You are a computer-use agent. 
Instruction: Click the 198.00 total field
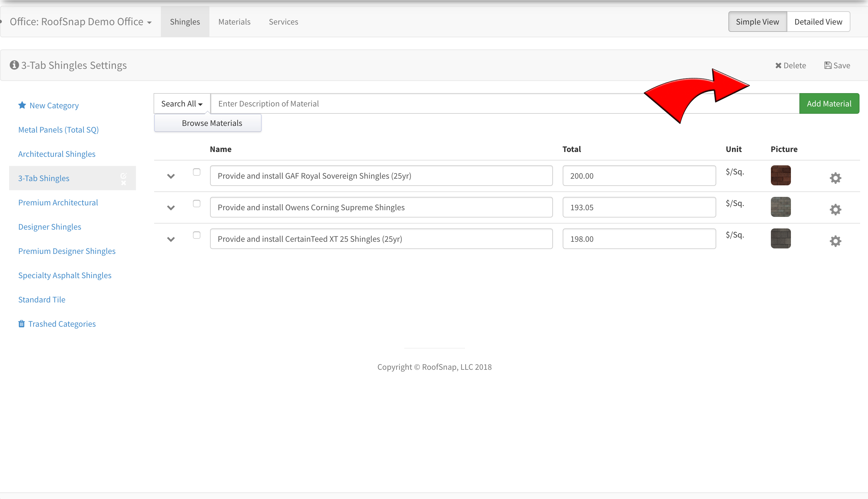(x=639, y=239)
